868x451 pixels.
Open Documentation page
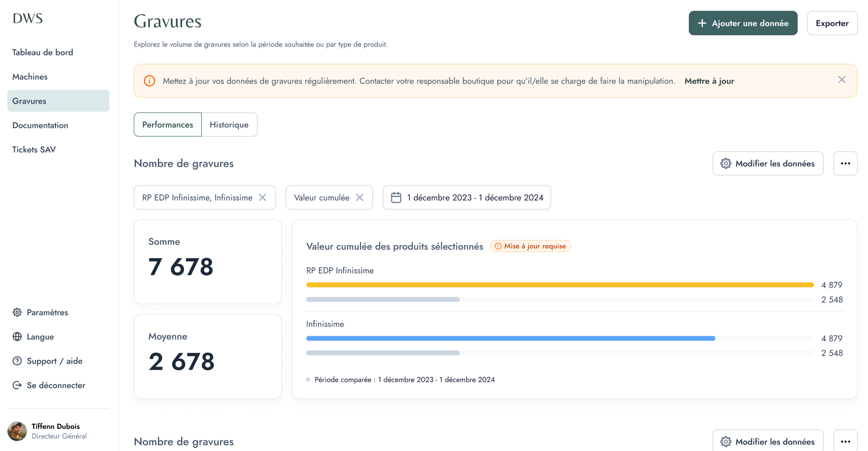pos(40,125)
